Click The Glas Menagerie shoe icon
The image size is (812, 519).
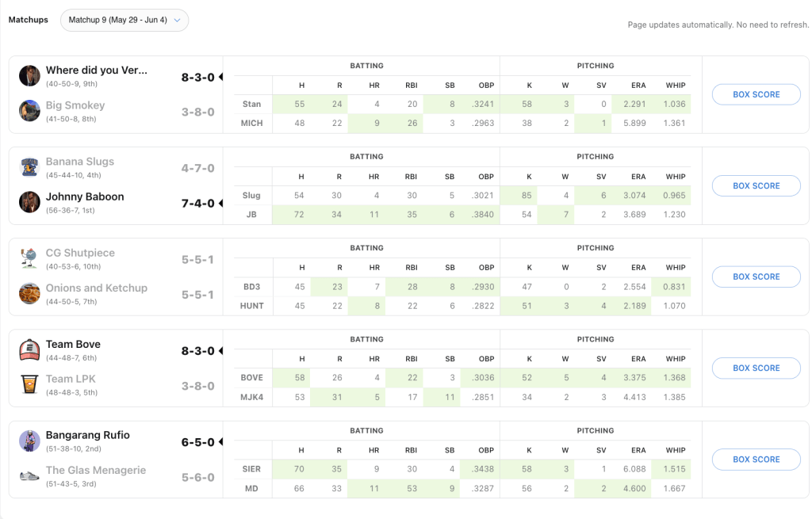click(x=29, y=475)
